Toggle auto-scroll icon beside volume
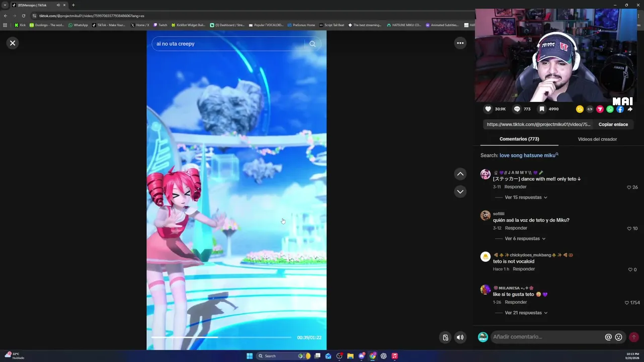 (445, 337)
